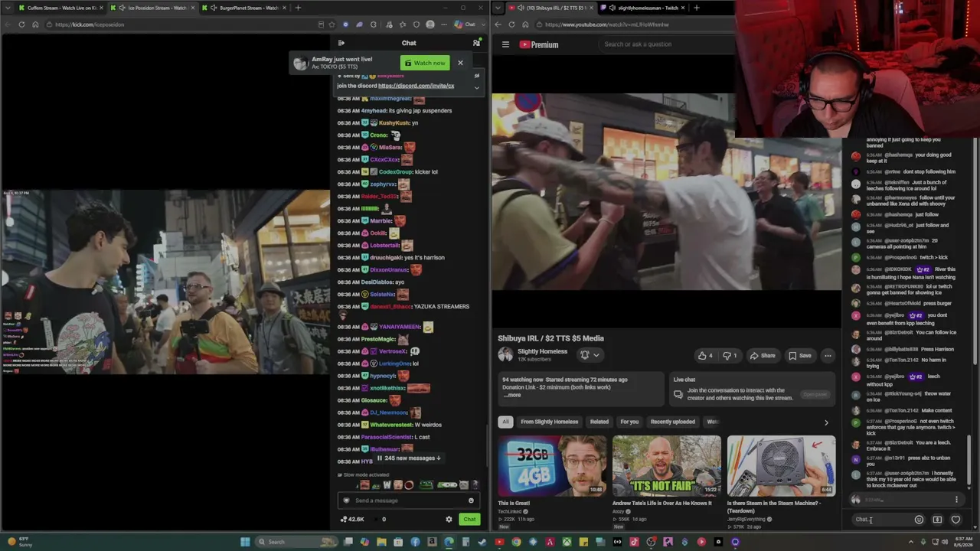This screenshot has width=980, height=551.
Task: Share the Shibuya IRL video
Action: [763, 355]
